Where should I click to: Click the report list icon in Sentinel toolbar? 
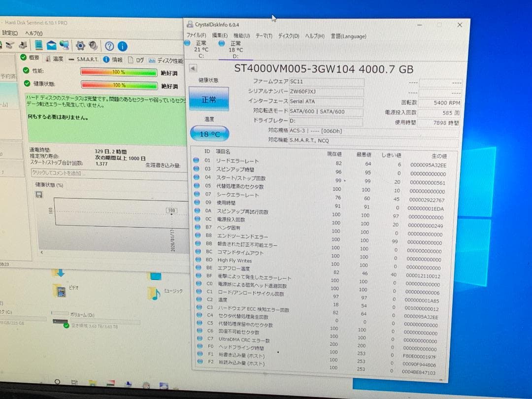tap(38, 46)
